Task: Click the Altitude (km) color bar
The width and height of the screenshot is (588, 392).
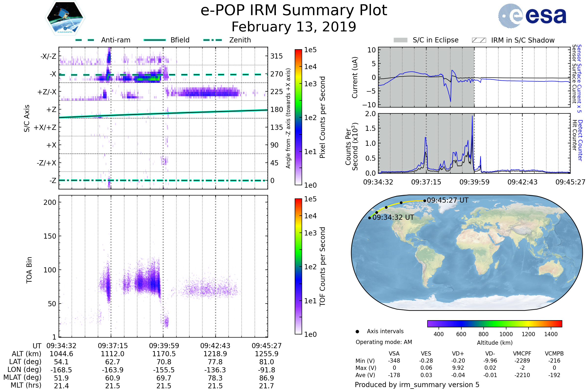Action: click(494, 323)
